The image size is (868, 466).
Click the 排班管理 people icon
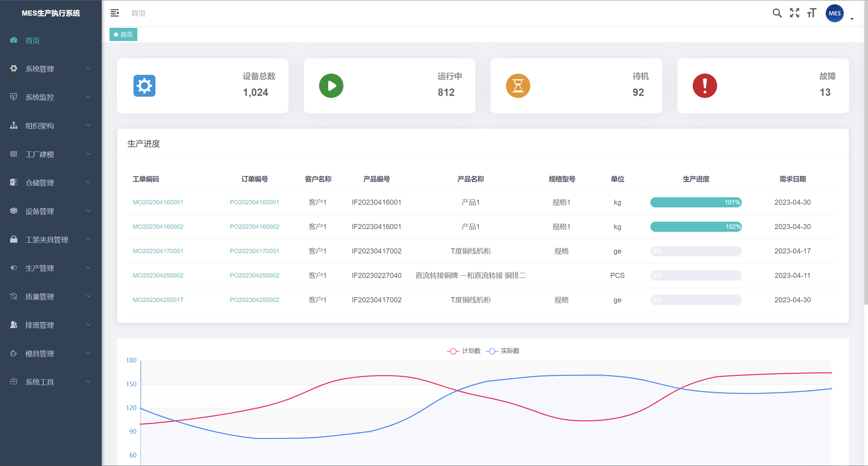pos(14,325)
